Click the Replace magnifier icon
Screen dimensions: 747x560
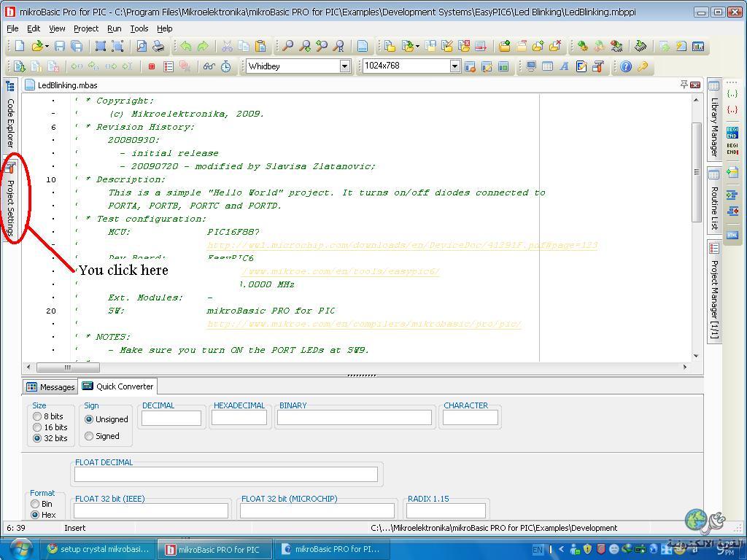pos(338,46)
